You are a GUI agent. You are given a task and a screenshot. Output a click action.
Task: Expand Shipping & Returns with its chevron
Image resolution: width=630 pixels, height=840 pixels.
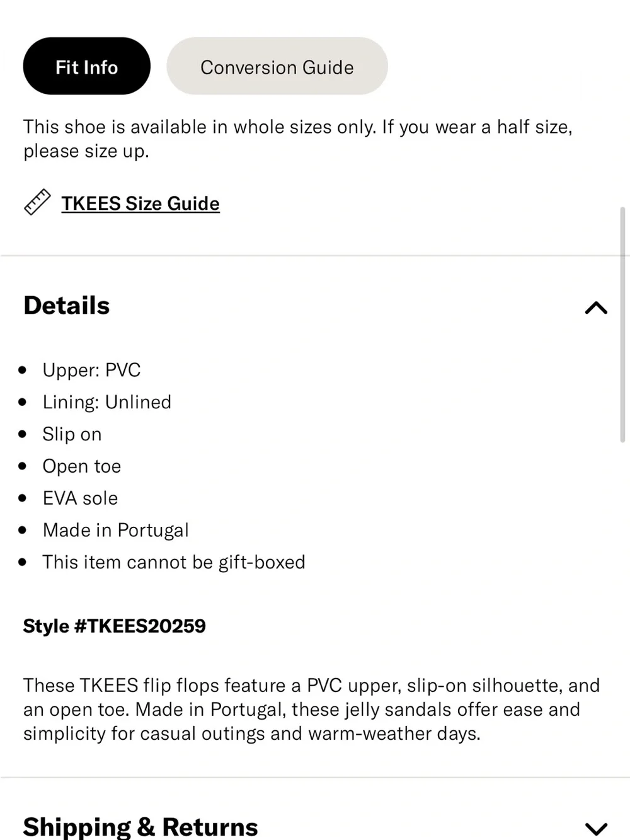click(596, 828)
